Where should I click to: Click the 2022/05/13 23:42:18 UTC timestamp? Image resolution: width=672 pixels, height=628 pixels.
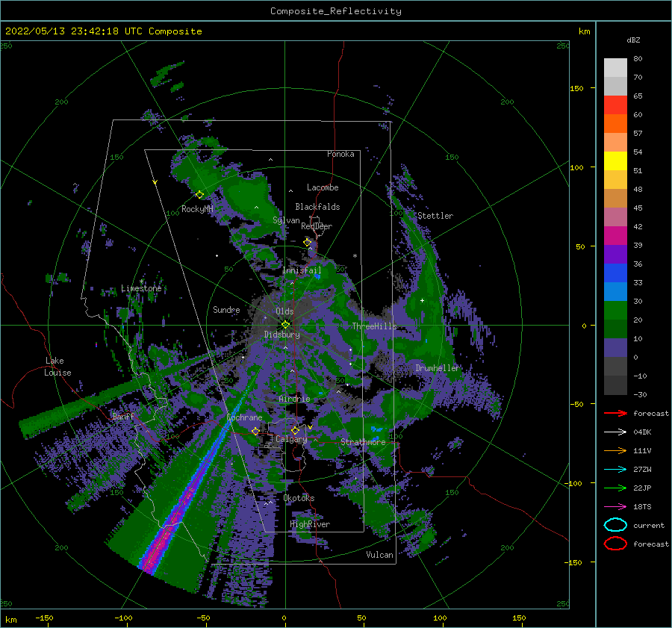click(73, 31)
